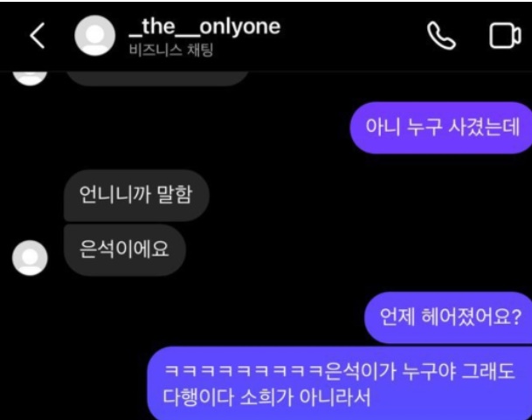
Task: Select the long purple message starting with ㅋㅋㅋ
Action: [x=340, y=383]
